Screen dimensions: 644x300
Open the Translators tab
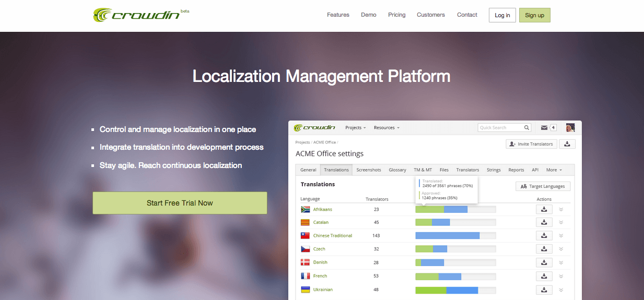[467, 170]
